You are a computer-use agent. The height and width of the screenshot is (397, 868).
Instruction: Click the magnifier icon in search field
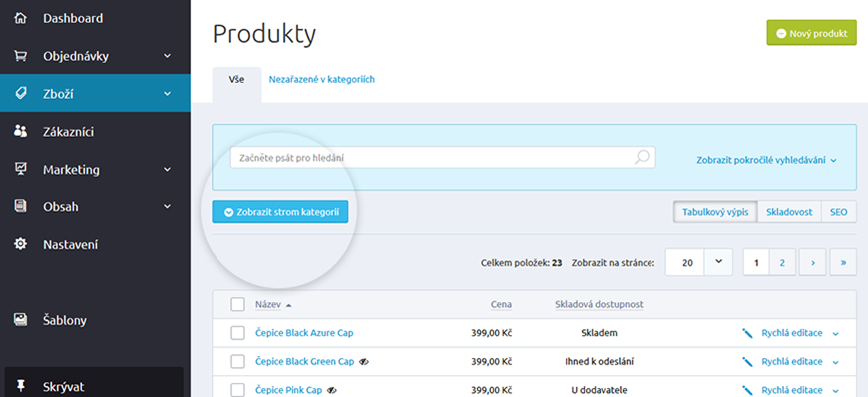point(642,158)
